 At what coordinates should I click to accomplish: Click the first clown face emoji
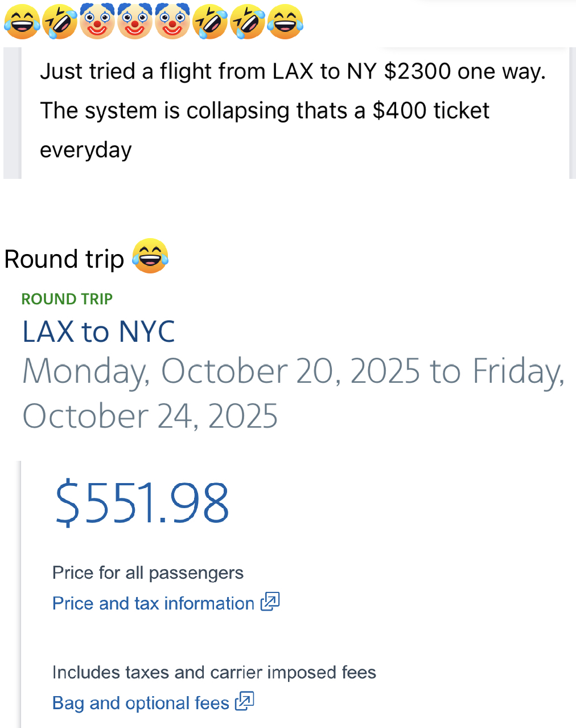click(x=97, y=22)
